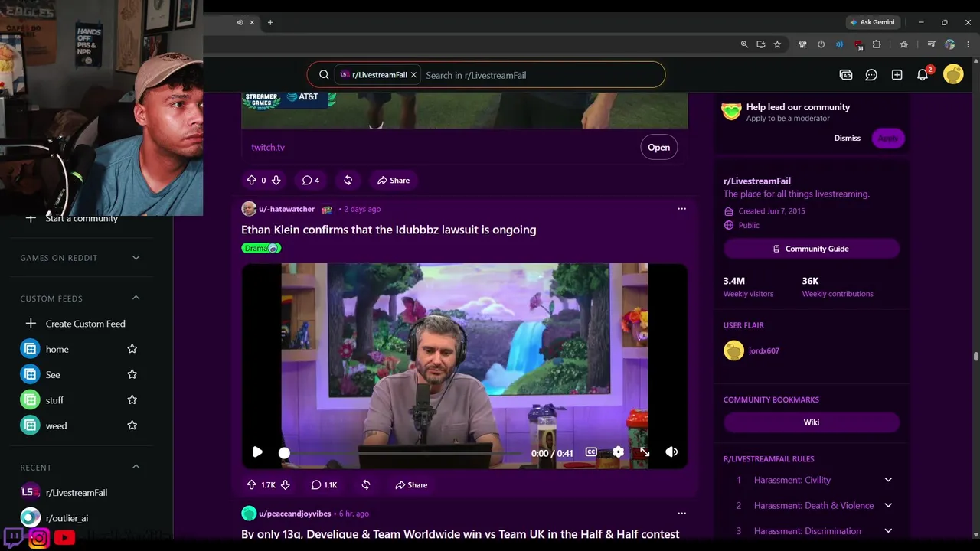Open the browser zoom magnifier icon

pyautogui.click(x=743, y=44)
